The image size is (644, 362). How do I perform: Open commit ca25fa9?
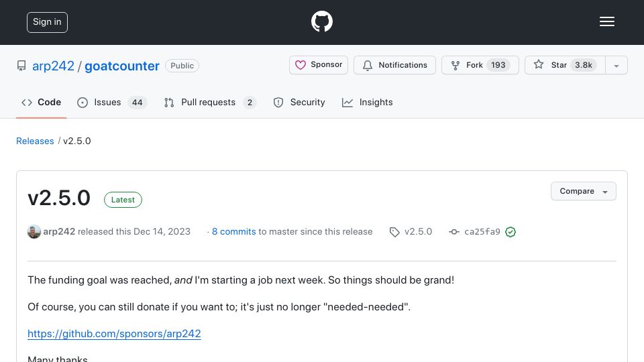(x=482, y=231)
